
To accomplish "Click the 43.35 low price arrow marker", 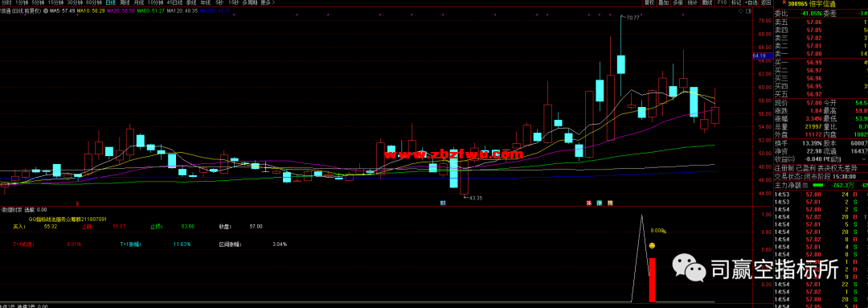I will [x=473, y=198].
